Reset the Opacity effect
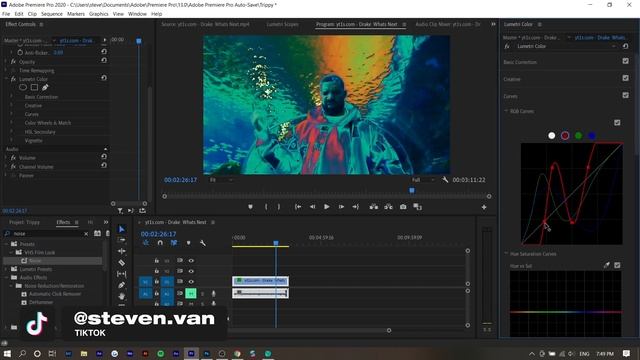Screen dimensions: 640x360 coord(104,60)
